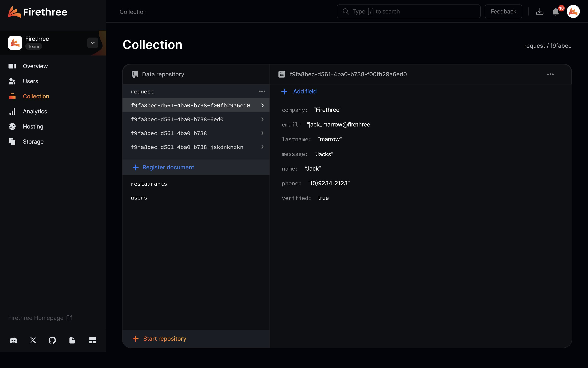Open Hosting section in sidebar
The image size is (588, 368).
pyautogui.click(x=33, y=126)
